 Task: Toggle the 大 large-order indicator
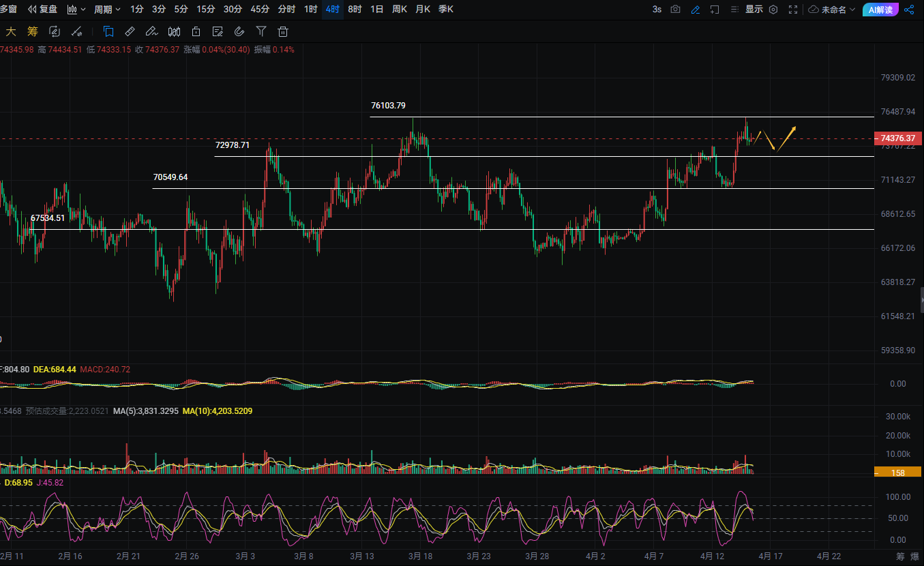pyautogui.click(x=11, y=31)
